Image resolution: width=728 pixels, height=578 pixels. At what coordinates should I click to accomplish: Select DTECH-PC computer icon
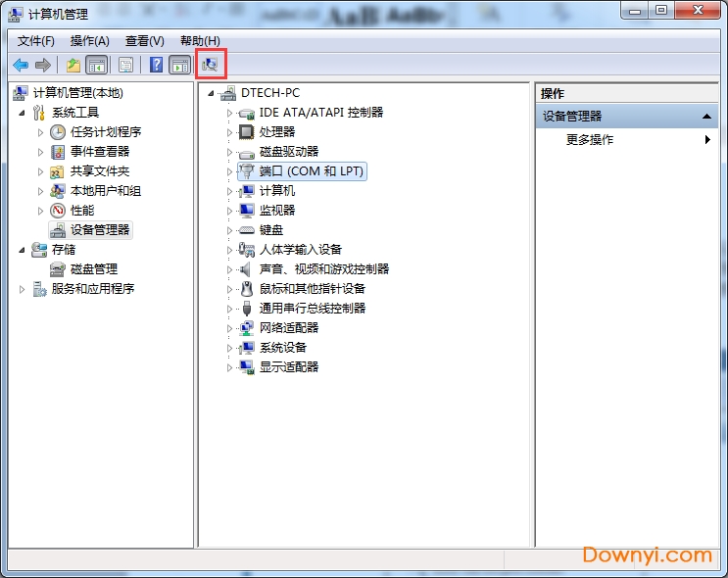228,93
